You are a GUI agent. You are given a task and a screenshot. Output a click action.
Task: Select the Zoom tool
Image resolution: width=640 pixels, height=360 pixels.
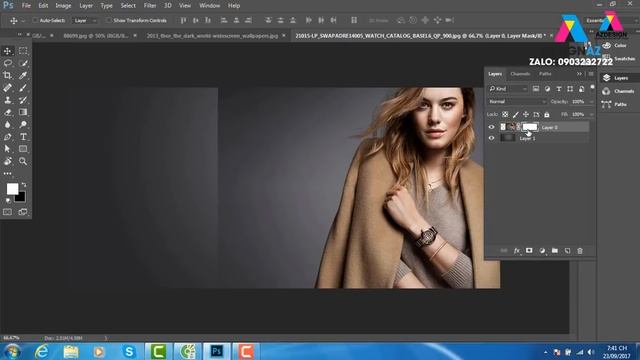[x=23, y=161]
